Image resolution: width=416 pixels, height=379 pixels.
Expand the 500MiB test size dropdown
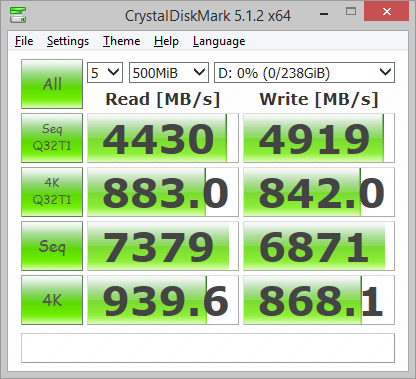click(169, 72)
